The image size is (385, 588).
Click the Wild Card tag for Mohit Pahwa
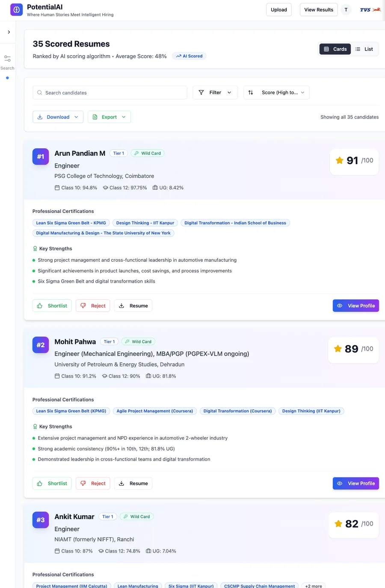point(138,342)
